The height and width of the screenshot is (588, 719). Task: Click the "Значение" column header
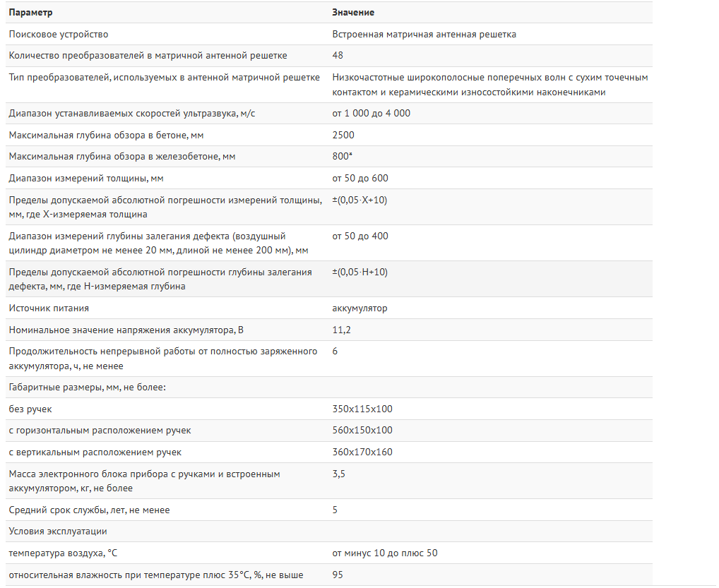coord(353,13)
